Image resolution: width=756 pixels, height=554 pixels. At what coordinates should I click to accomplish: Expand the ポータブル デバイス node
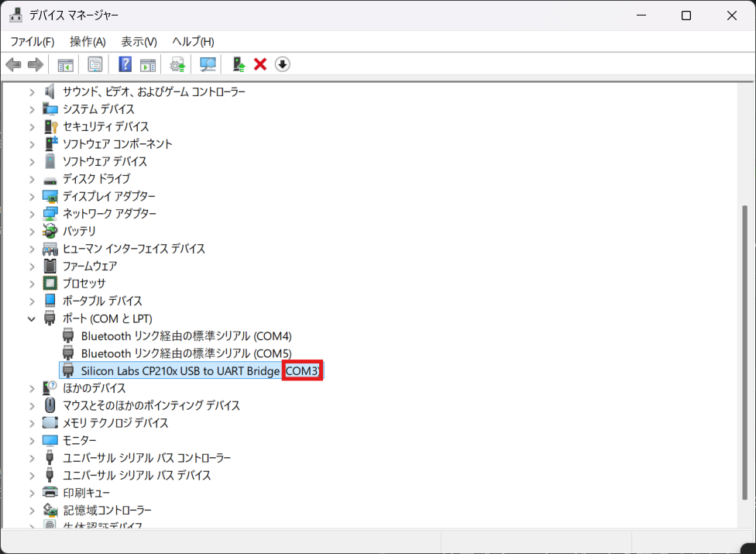tap(32, 301)
